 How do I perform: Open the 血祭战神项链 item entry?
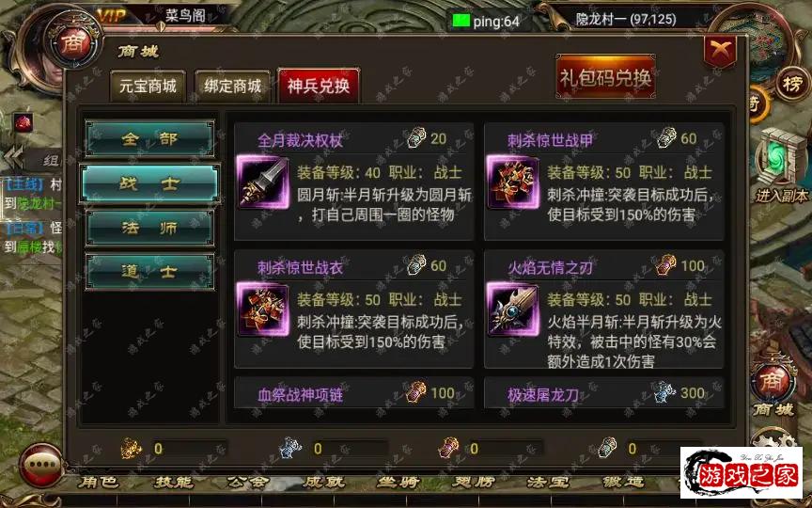coord(353,393)
